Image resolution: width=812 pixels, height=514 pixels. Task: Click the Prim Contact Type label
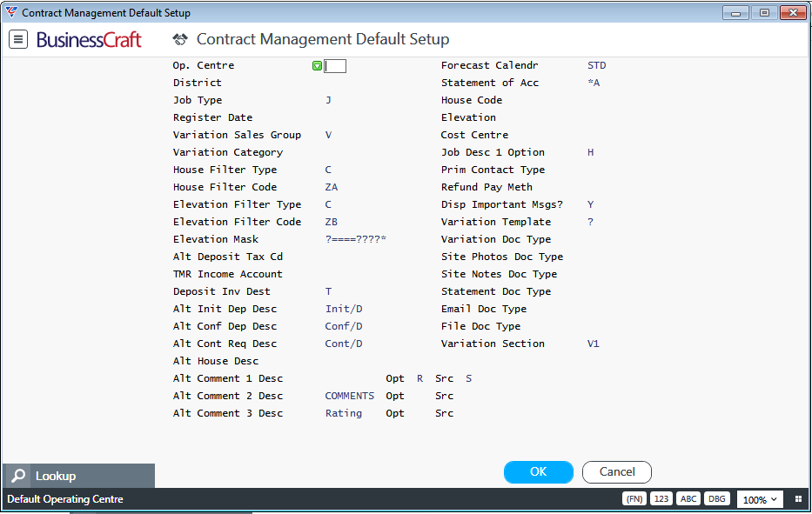(493, 170)
